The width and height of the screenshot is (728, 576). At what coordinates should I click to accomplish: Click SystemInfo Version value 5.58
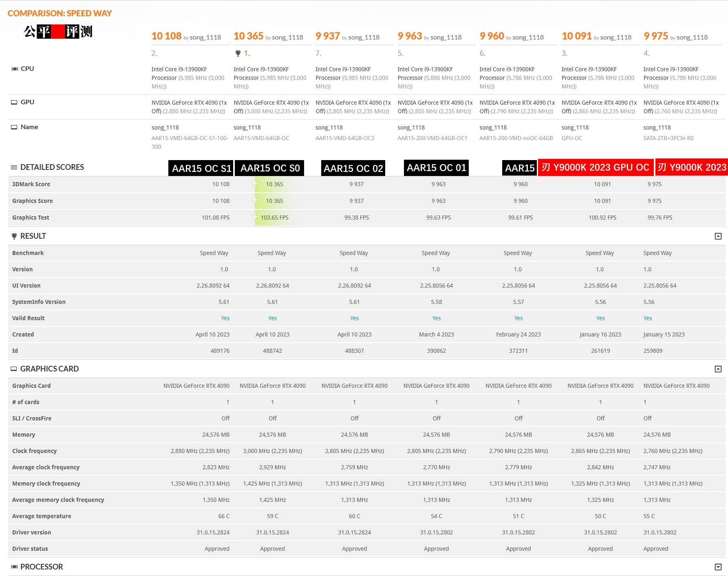(437, 302)
